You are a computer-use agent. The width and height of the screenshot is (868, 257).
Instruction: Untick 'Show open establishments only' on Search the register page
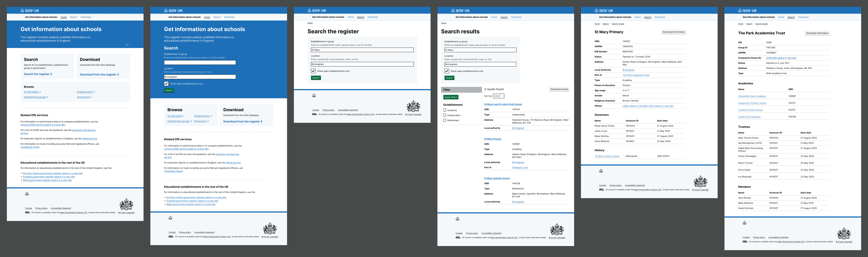click(x=313, y=71)
